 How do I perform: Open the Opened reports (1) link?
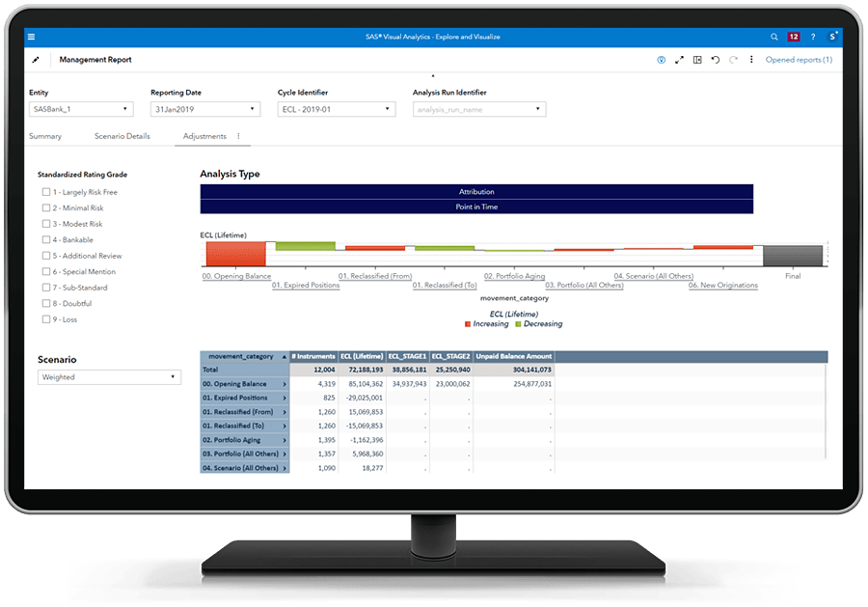[799, 60]
